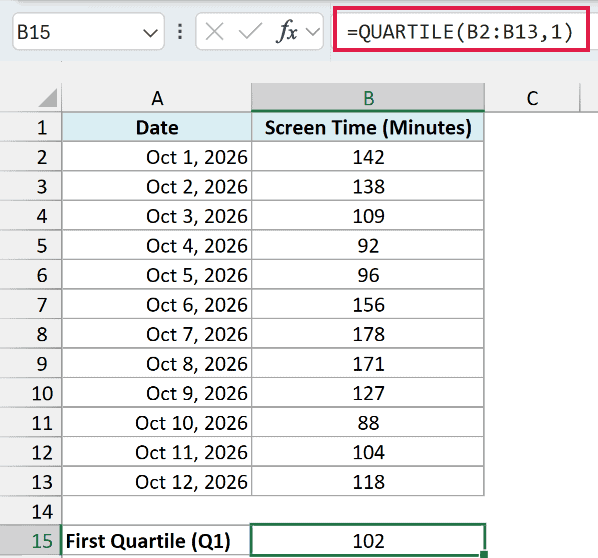Select the row 4 header
This screenshot has height=558, width=598.
pyautogui.click(x=31, y=216)
